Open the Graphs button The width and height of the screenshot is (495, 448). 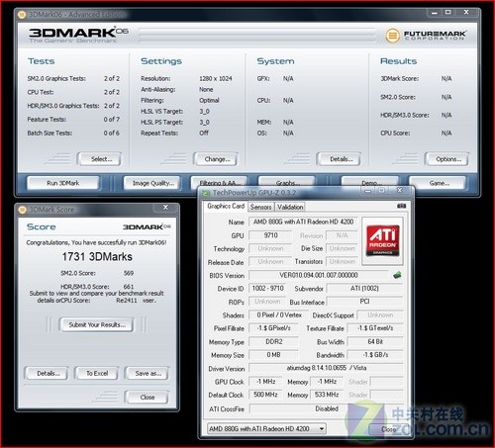click(x=287, y=183)
